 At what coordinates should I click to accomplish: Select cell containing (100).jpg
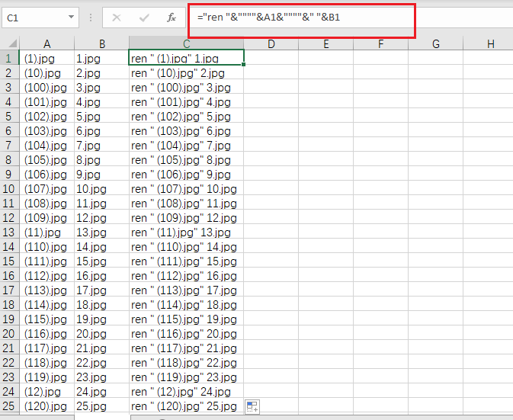(47, 87)
